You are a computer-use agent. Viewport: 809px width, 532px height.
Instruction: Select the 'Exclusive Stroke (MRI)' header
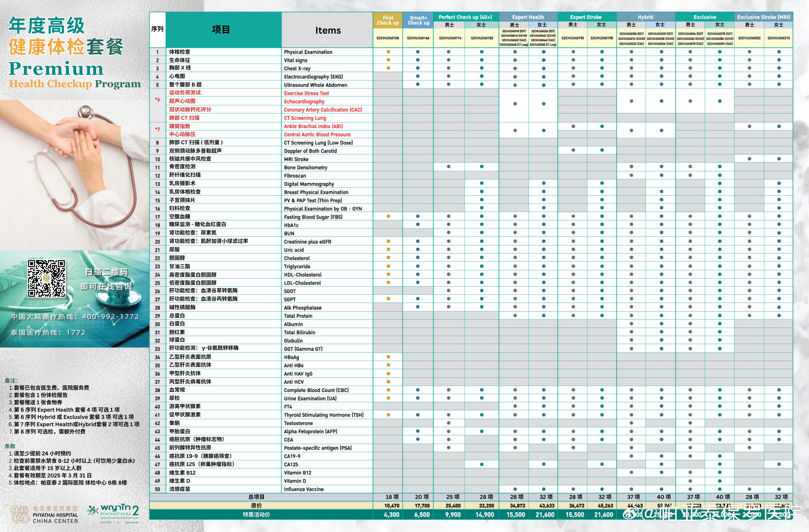click(x=763, y=17)
